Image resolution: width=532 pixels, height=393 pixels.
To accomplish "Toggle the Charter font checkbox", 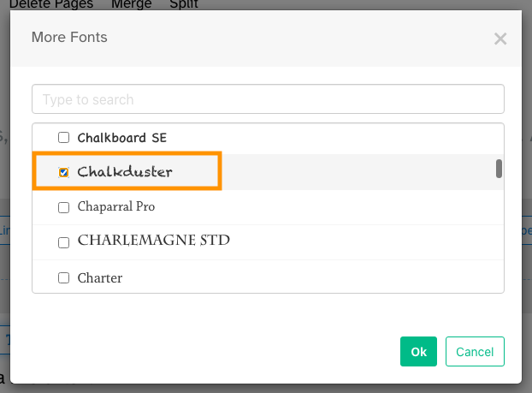I will (x=63, y=277).
